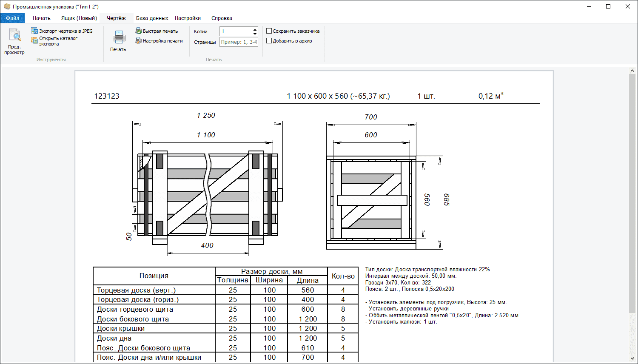The image size is (638, 364).
Task: Click the 685 height dimension label
Action: (446, 200)
